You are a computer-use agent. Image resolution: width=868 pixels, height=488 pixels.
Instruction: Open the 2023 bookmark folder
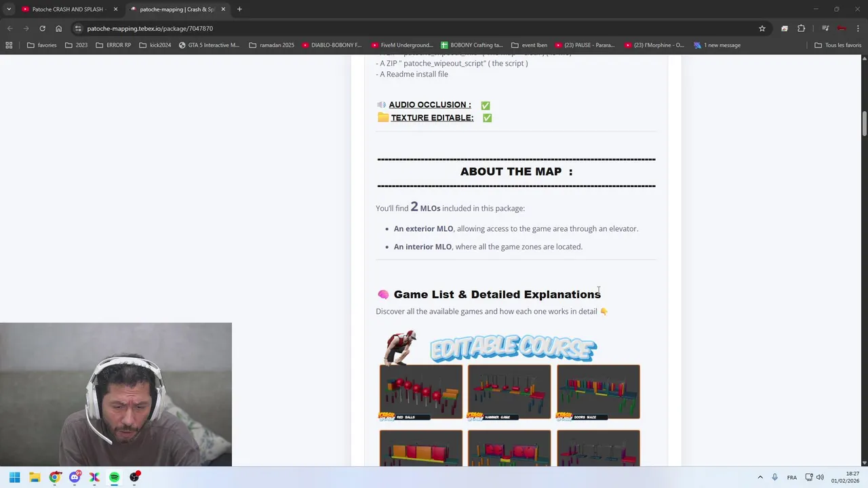[76, 45]
